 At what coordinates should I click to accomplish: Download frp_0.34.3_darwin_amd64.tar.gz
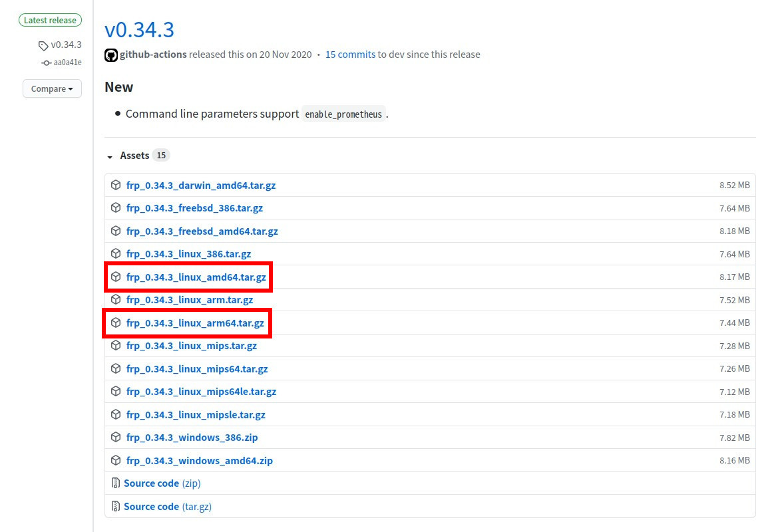(x=201, y=185)
